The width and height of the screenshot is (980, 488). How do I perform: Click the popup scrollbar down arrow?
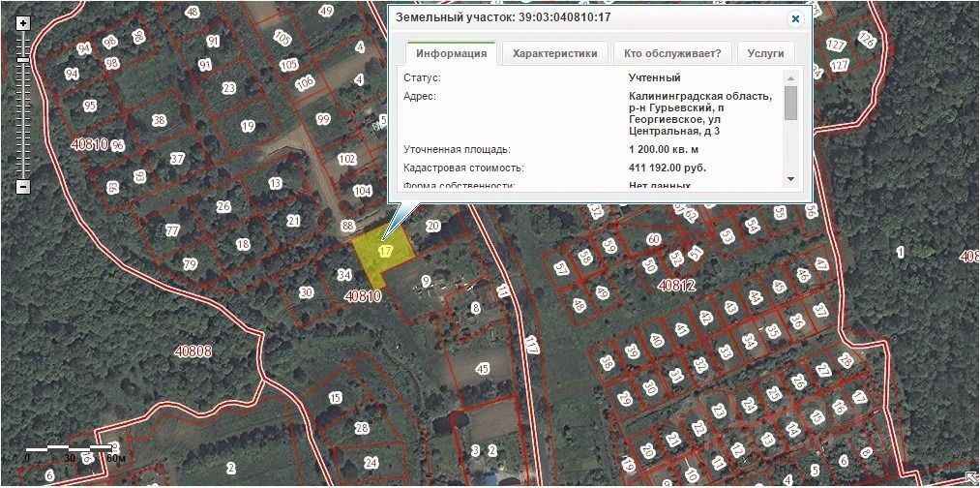790,179
